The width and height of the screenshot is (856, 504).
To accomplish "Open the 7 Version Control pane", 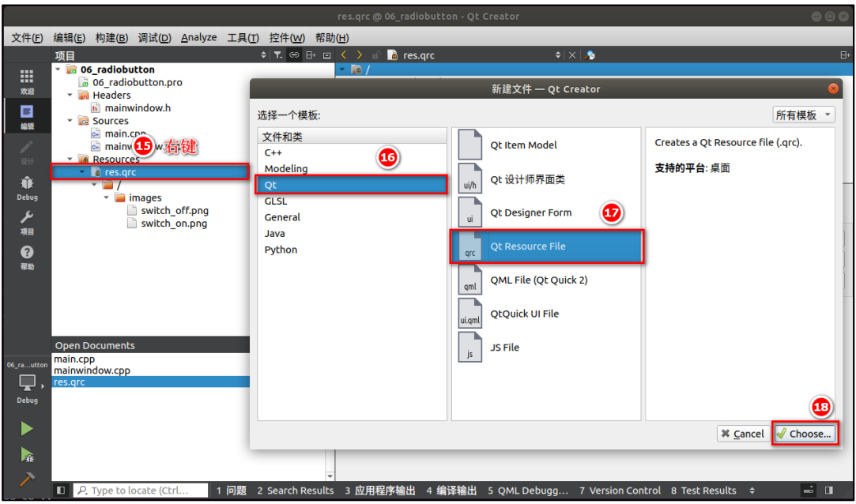I will pyautogui.click(x=620, y=491).
